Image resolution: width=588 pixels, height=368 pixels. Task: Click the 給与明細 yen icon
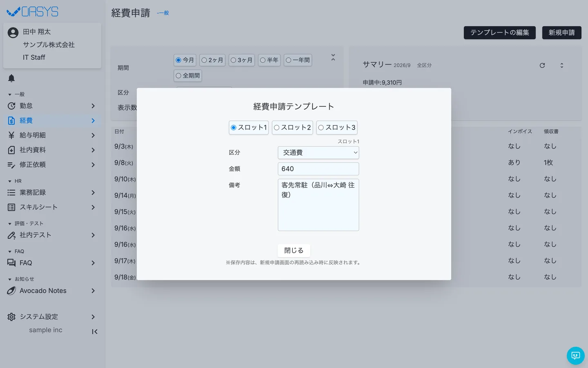click(11, 135)
